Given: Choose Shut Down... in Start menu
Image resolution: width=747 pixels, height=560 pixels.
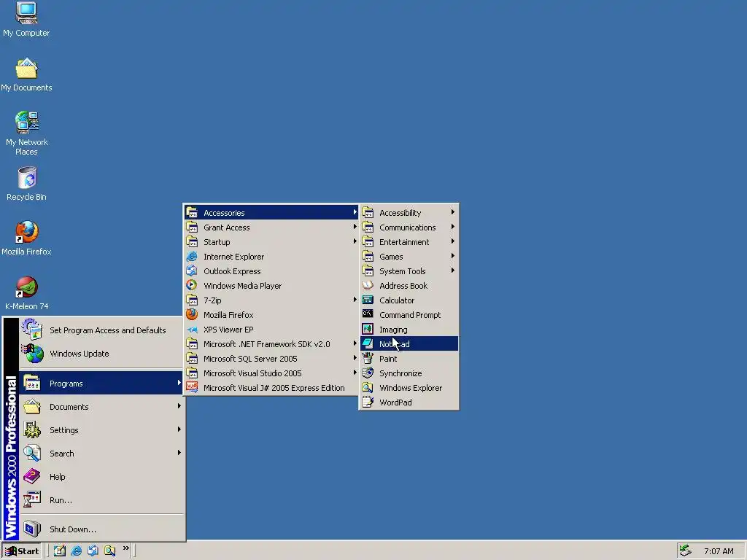Looking at the screenshot, I should tap(102, 529).
